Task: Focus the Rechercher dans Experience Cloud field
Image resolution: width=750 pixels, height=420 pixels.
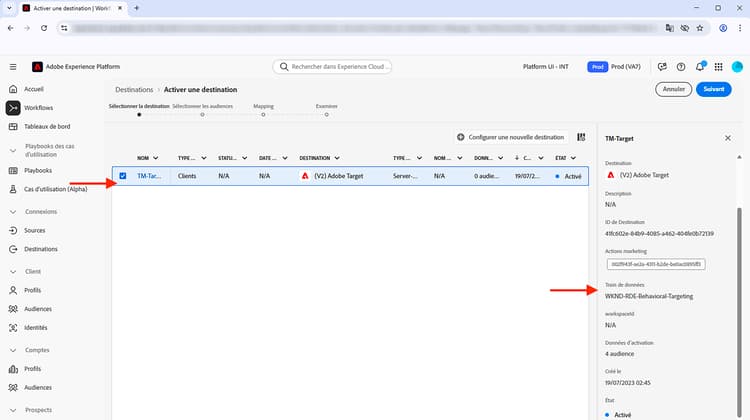Action: pos(332,67)
